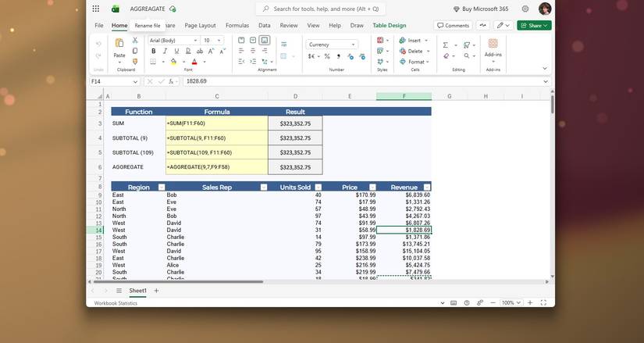The width and height of the screenshot is (644, 343).
Task: Decrease decimal places
Action: point(362,56)
